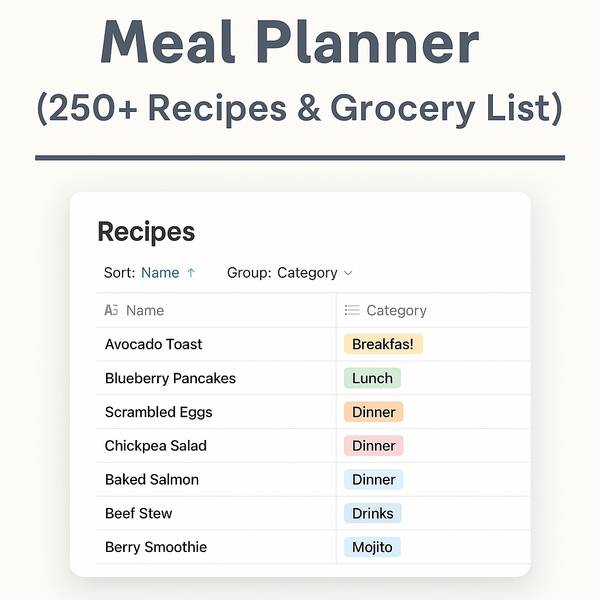Expand the Group Category chevron
Screen dimensions: 600x600
pyautogui.click(x=348, y=273)
